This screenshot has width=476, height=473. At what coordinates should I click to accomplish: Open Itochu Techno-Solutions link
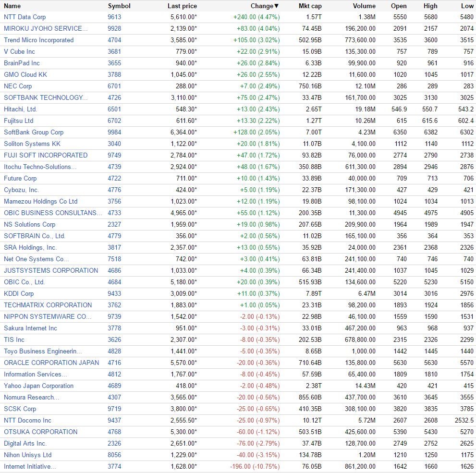(x=40, y=167)
